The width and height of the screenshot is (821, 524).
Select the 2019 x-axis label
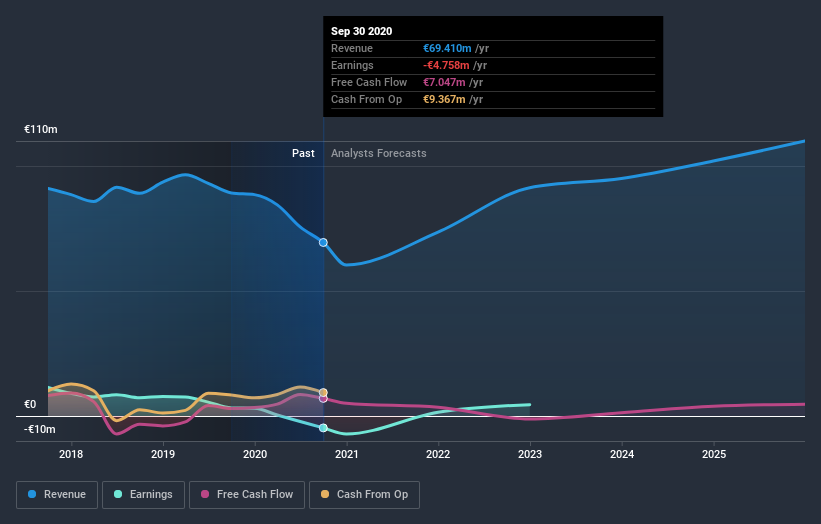[163, 454]
